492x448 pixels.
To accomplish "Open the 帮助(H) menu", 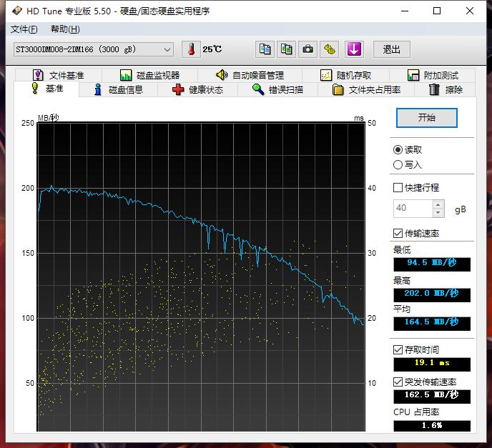I will pos(65,29).
